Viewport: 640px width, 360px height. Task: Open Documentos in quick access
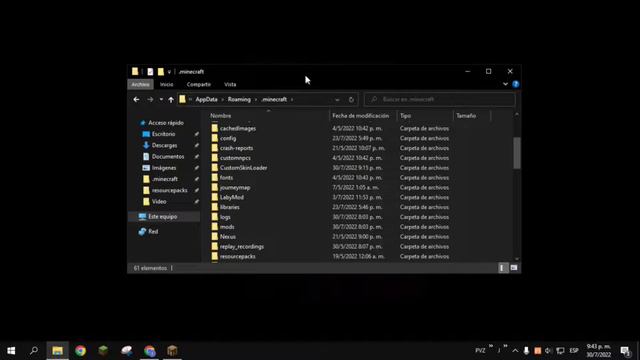[x=168, y=157]
